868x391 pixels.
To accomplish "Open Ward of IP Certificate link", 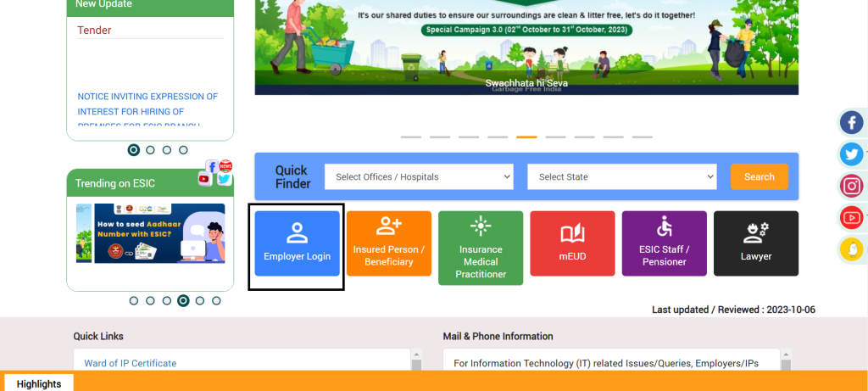I will 130,363.
